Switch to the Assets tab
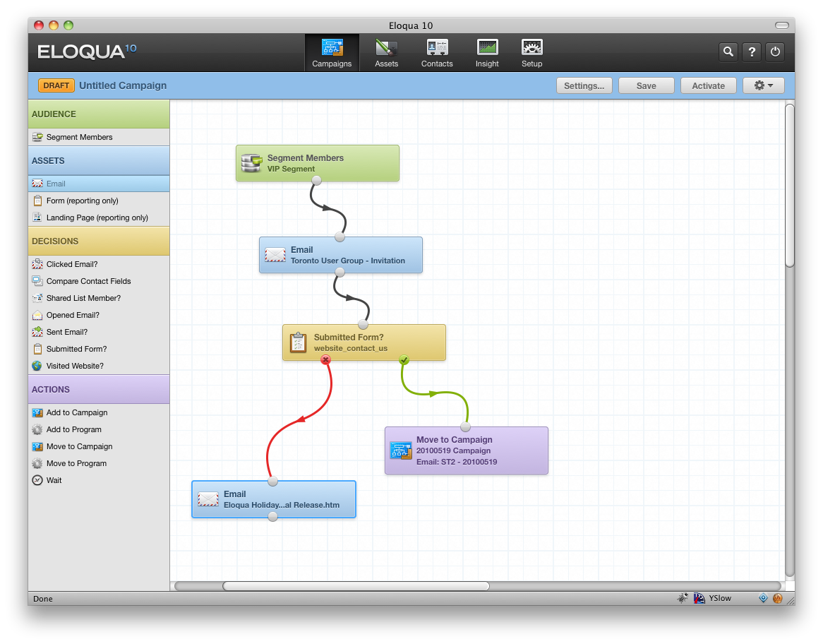Image resolution: width=823 pixels, height=644 pixels. (x=386, y=52)
